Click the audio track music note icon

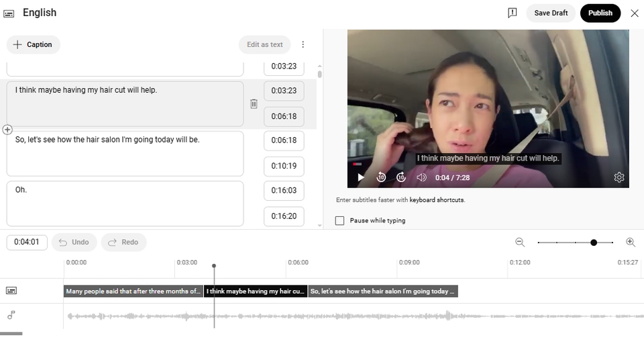tap(11, 316)
